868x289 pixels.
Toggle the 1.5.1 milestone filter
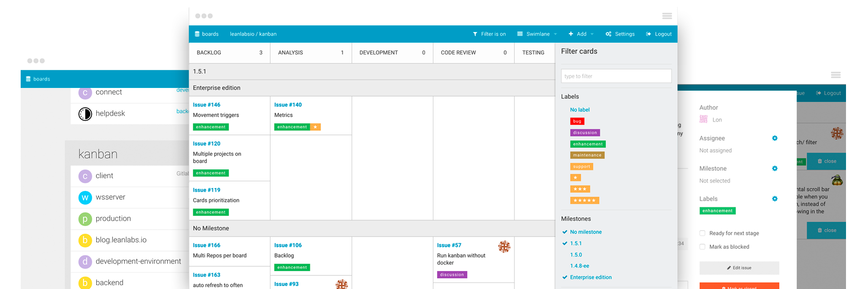tap(575, 243)
